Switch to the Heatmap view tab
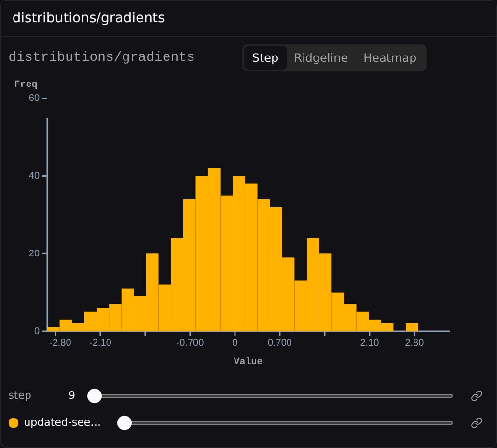 pyautogui.click(x=390, y=58)
